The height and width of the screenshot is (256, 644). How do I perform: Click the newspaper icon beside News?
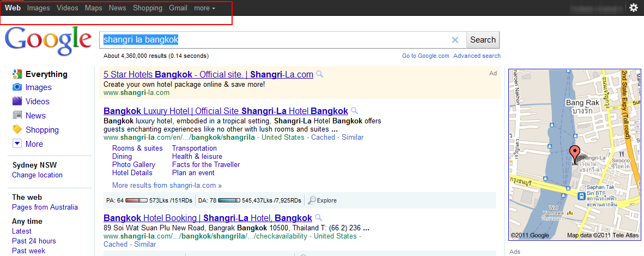(17, 115)
